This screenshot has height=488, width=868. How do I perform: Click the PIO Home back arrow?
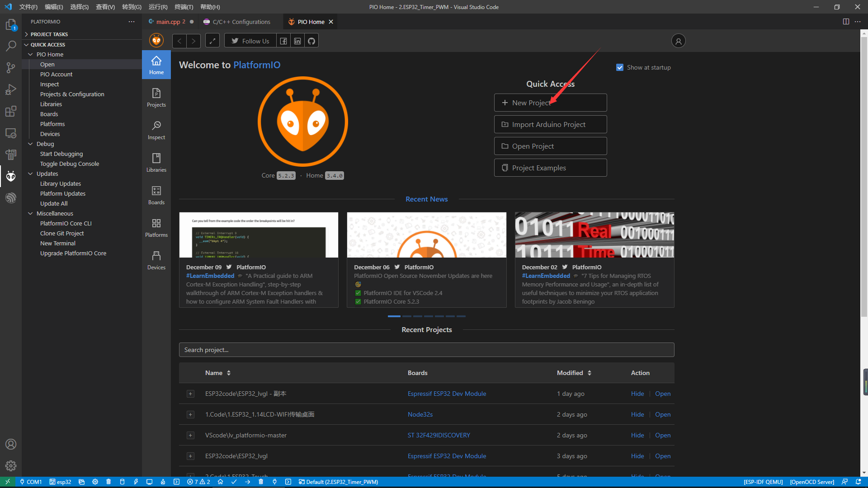179,41
